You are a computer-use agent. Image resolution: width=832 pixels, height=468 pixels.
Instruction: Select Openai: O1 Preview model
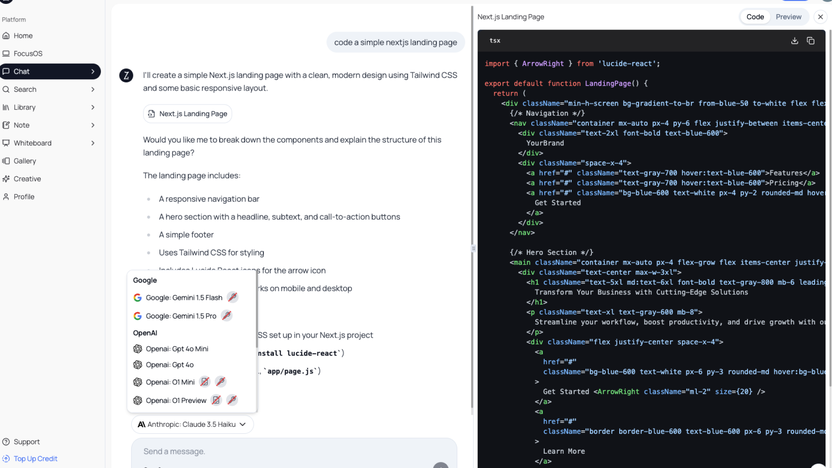click(x=176, y=400)
